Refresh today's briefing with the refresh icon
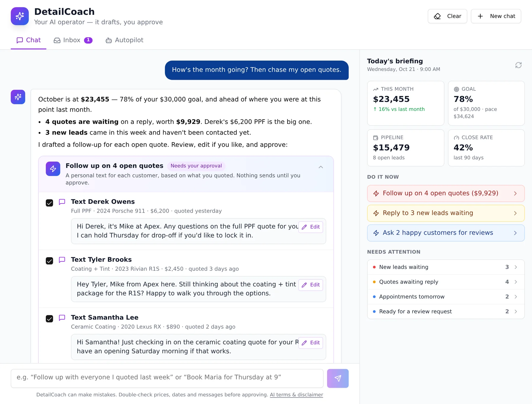Screen dimensions: 532x404 pyautogui.click(x=518, y=65)
